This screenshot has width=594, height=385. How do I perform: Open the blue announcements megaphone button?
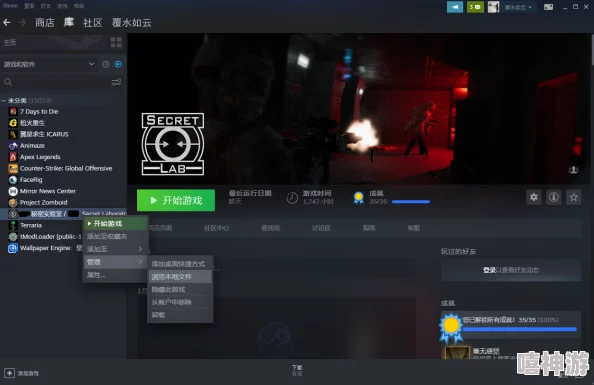click(455, 7)
